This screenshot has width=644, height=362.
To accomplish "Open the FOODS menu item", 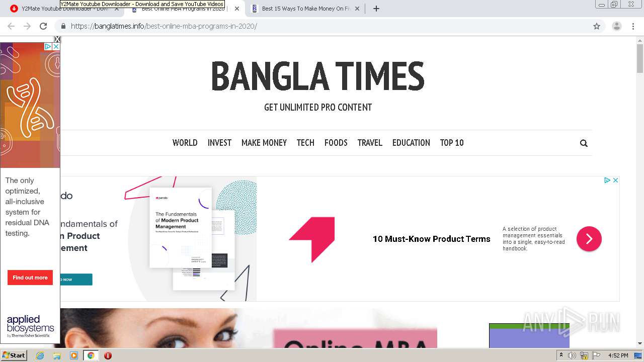I will pyautogui.click(x=336, y=143).
